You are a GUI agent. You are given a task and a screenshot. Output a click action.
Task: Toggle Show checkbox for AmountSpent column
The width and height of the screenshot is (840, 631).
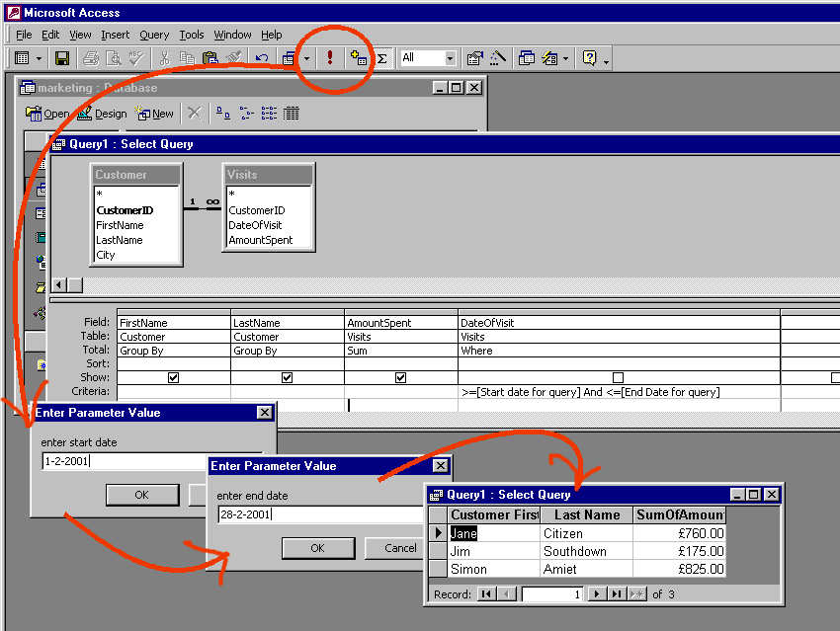point(400,377)
